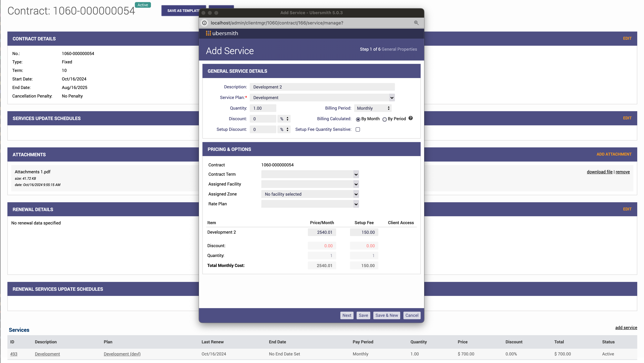Open the Service Plan dropdown

pyautogui.click(x=322, y=98)
